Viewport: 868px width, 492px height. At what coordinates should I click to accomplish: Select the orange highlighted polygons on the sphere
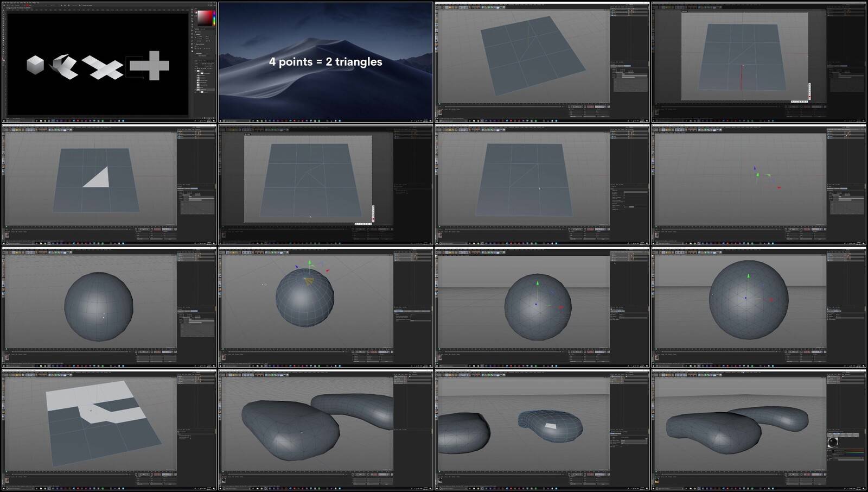click(309, 281)
